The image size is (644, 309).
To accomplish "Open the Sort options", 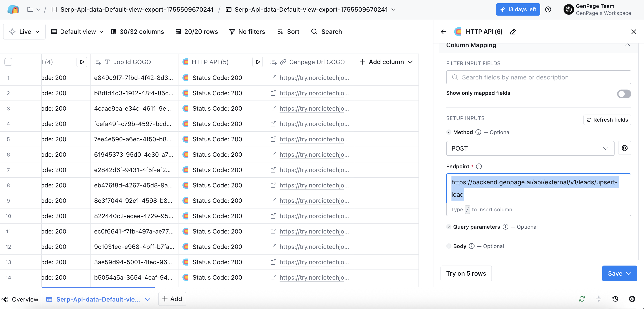I will [288, 32].
